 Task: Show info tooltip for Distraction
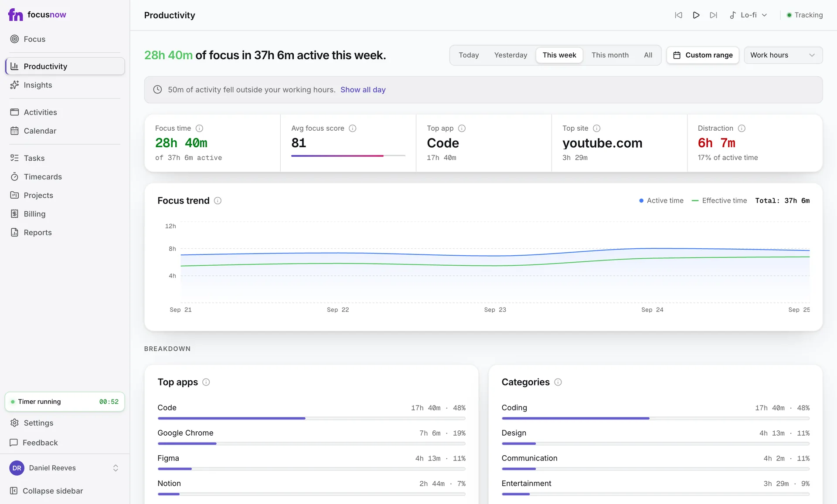click(742, 129)
